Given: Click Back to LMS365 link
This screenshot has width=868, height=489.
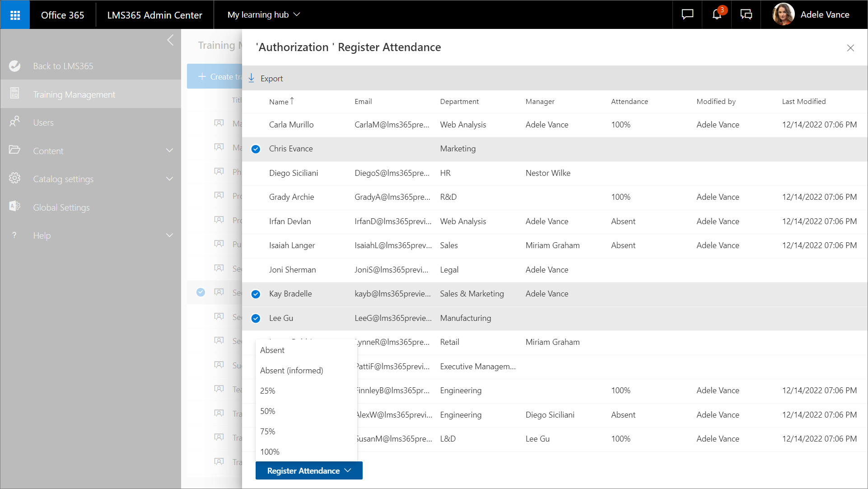Looking at the screenshot, I should click(63, 66).
